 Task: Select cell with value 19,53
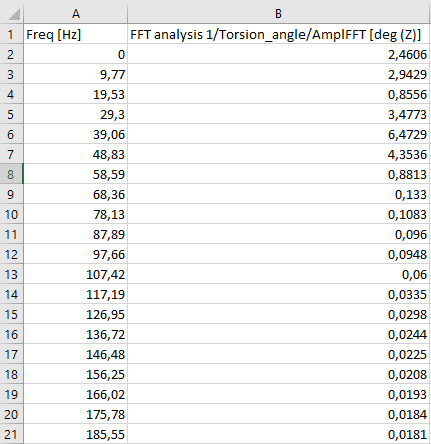tap(76, 94)
